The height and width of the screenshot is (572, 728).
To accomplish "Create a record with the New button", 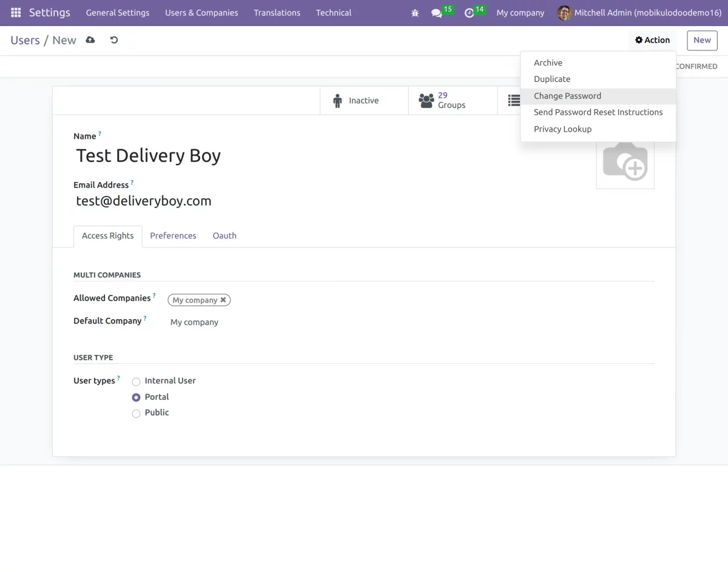I will click(701, 40).
